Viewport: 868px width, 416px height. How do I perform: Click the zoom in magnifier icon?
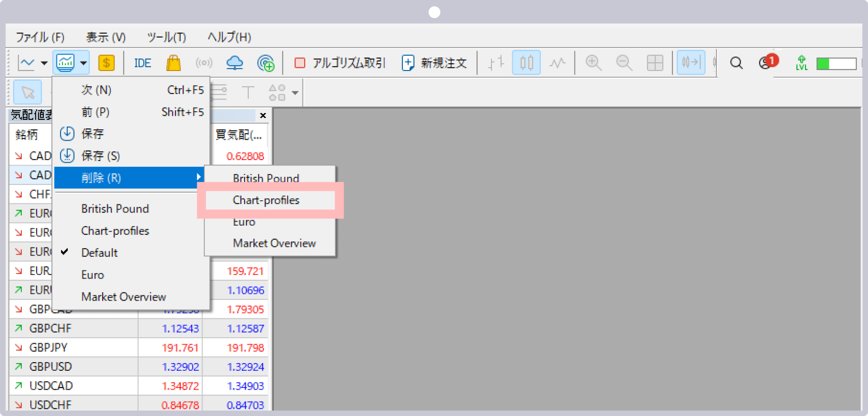(593, 62)
